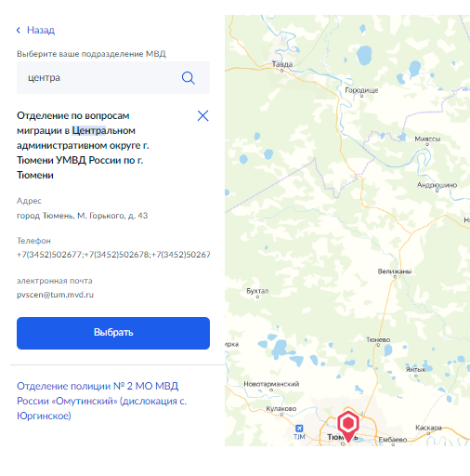Click the phone numbers line

113,255
